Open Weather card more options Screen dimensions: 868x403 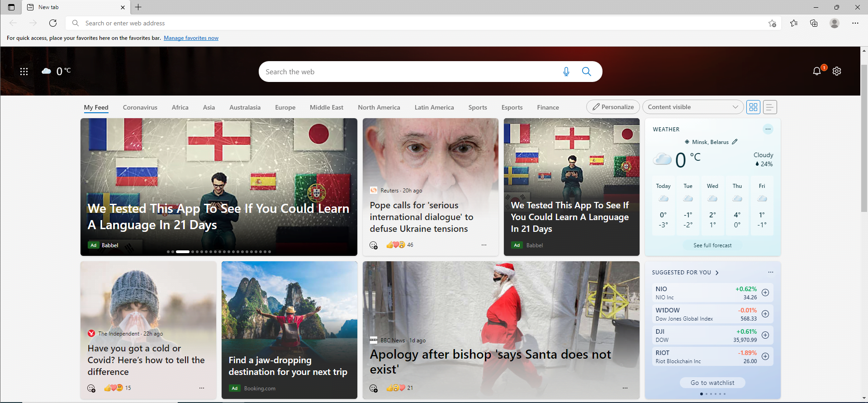(768, 129)
